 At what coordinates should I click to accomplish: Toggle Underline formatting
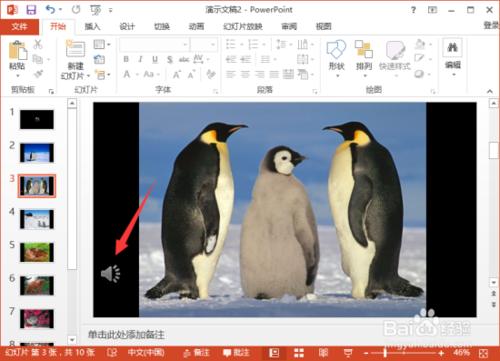click(x=155, y=59)
